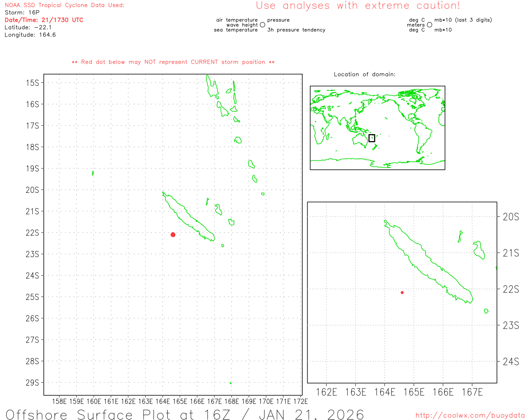The width and height of the screenshot is (525, 420).
Task: Open the coolwx.com buoydata link
Action: click(x=470, y=415)
